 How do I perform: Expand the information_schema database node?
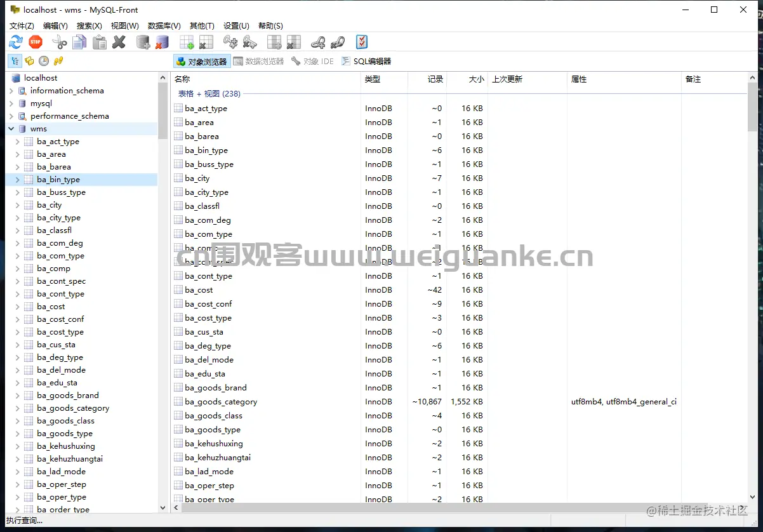11,91
